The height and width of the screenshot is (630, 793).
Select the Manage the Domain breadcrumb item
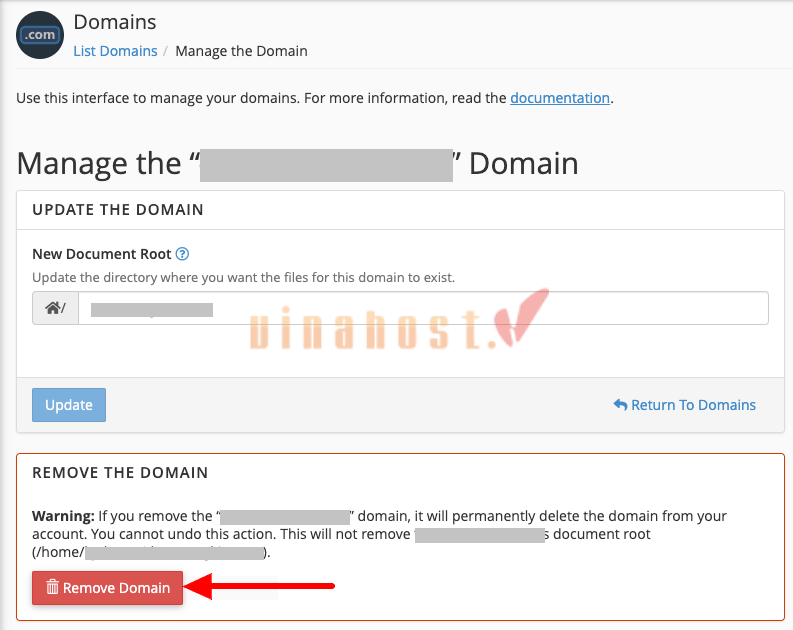point(241,50)
